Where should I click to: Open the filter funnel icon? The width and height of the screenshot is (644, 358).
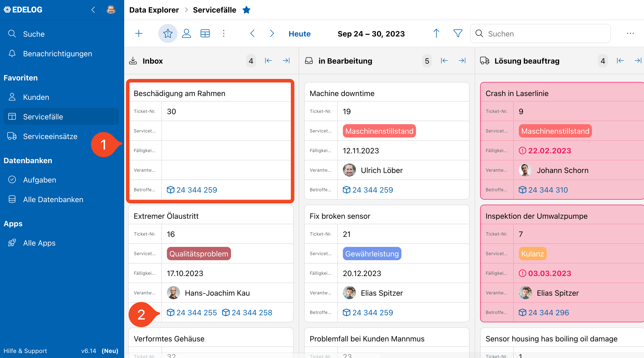pos(458,33)
